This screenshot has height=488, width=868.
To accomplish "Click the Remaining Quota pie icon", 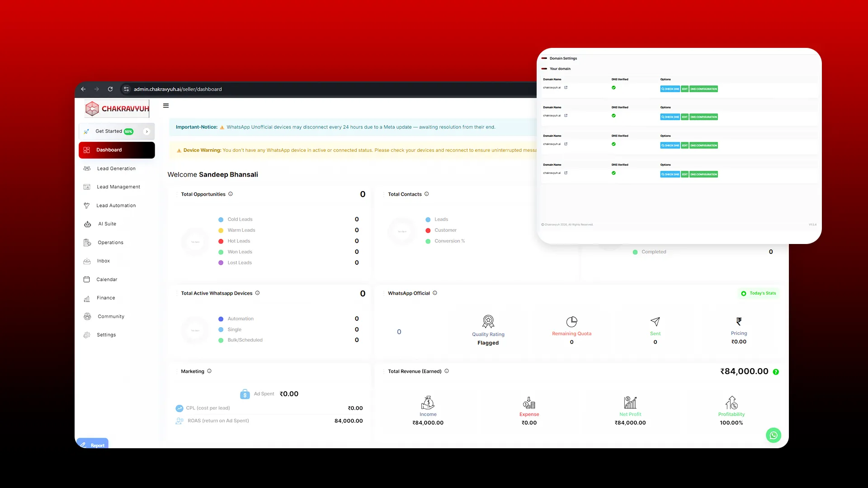I will 572,321.
